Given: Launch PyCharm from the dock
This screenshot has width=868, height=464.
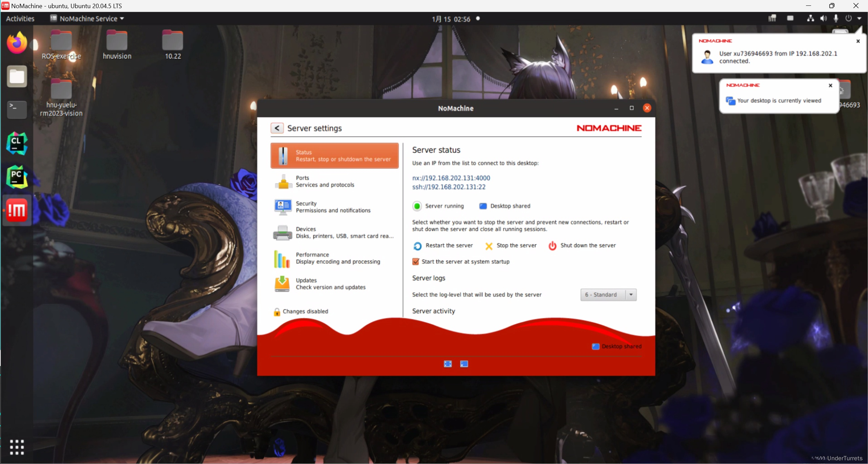Looking at the screenshot, I should (17, 176).
